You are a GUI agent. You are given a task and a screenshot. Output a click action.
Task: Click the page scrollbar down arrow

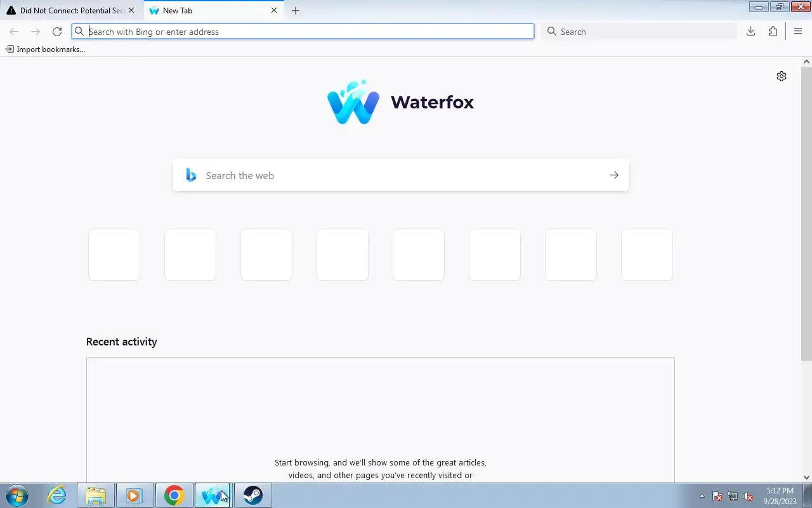[806, 478]
